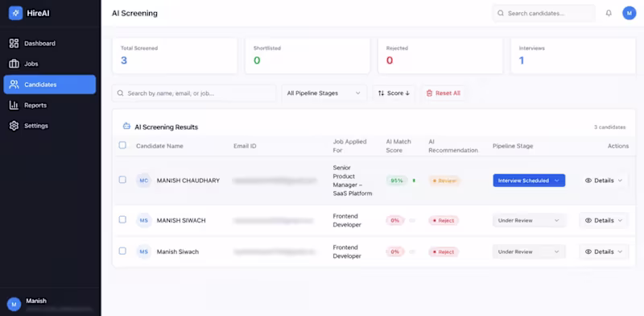Screen dimensions: 644x316
Task: Click the robot icon beside AI Screening Results
Action: click(x=127, y=127)
